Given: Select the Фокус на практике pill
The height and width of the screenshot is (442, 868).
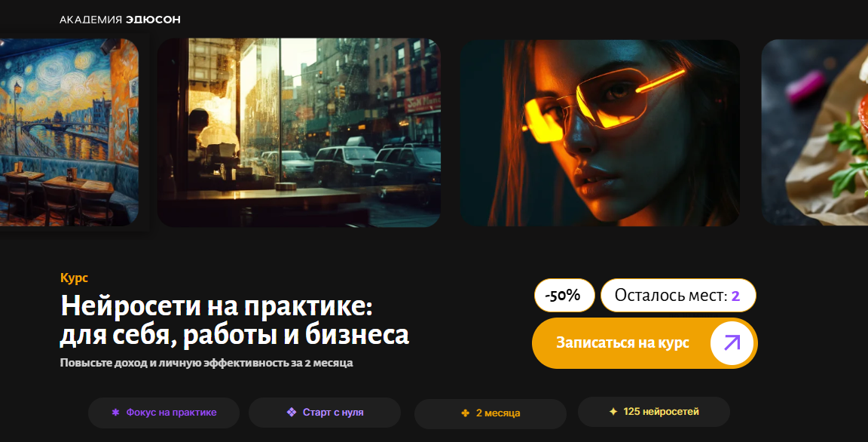Looking at the screenshot, I should (164, 413).
